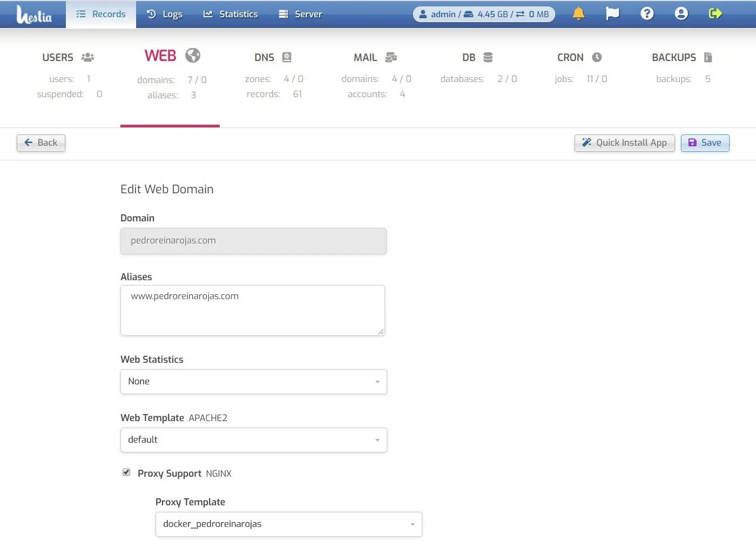Go to the Server tab

click(300, 14)
